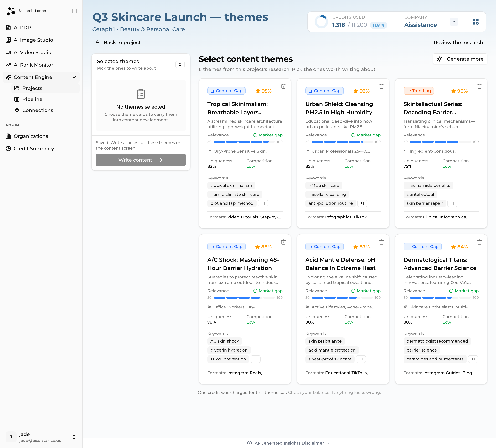Expand +1 keywords on Urban Shield
496x448 pixels.
tap(362, 203)
